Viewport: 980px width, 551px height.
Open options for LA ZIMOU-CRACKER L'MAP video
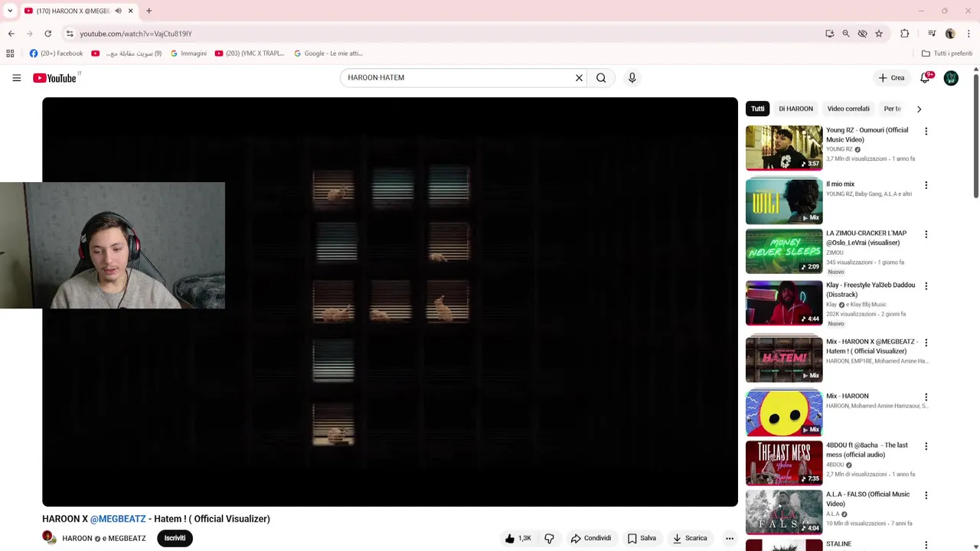[926, 234]
